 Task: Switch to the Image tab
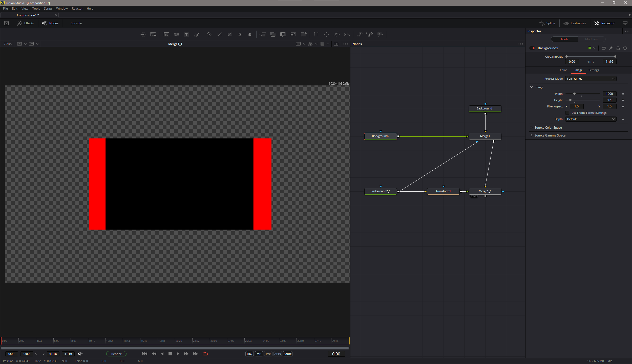(579, 70)
